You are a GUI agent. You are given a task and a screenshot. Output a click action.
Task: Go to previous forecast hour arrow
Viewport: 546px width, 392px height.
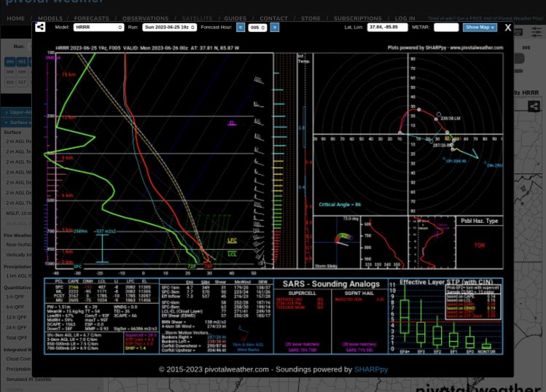241,27
